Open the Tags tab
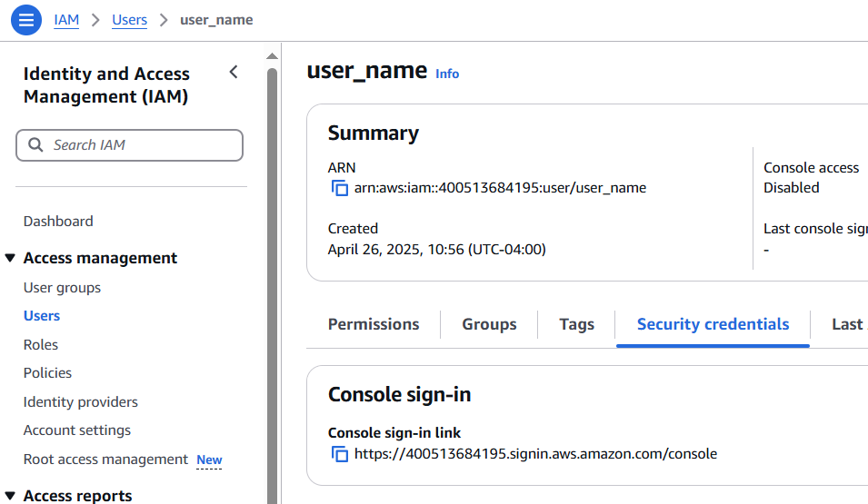The image size is (868, 504). pyautogui.click(x=576, y=324)
